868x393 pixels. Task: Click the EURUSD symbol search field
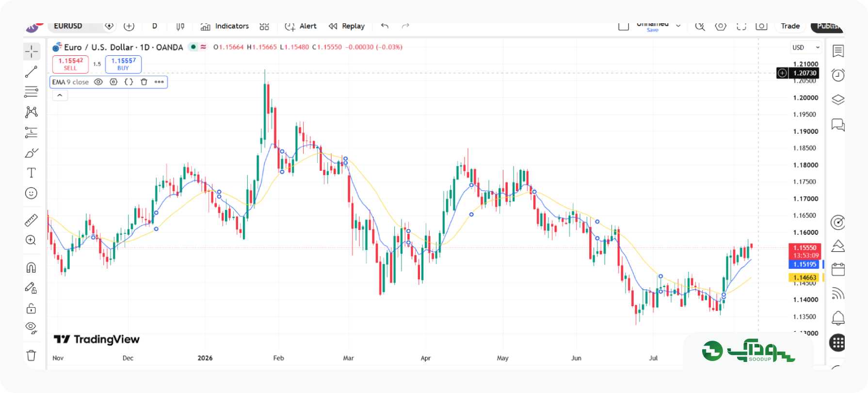(75, 26)
